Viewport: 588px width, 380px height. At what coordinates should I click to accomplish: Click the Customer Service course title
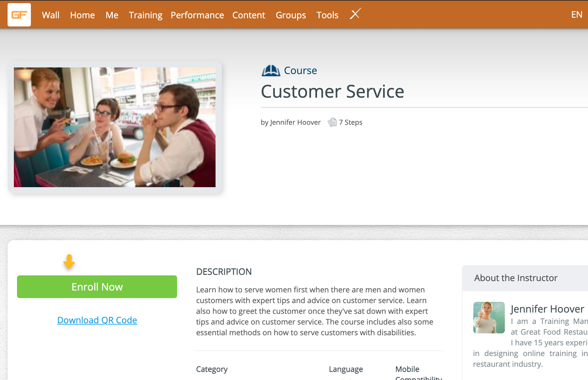332,92
